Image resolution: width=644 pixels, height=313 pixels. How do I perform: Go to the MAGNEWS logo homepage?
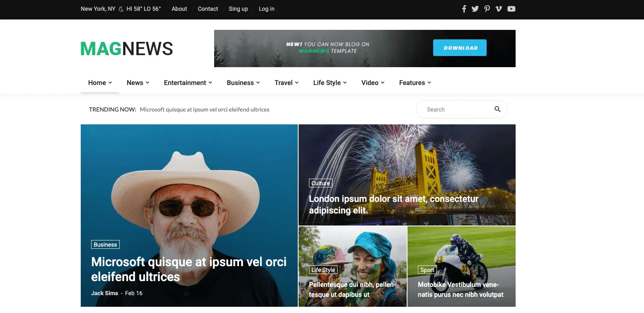tap(127, 49)
